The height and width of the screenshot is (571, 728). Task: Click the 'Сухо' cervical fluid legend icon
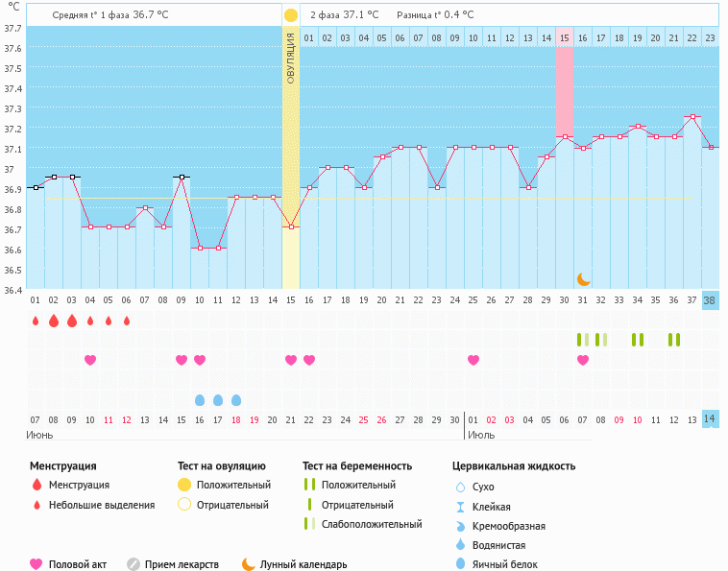[461, 487]
